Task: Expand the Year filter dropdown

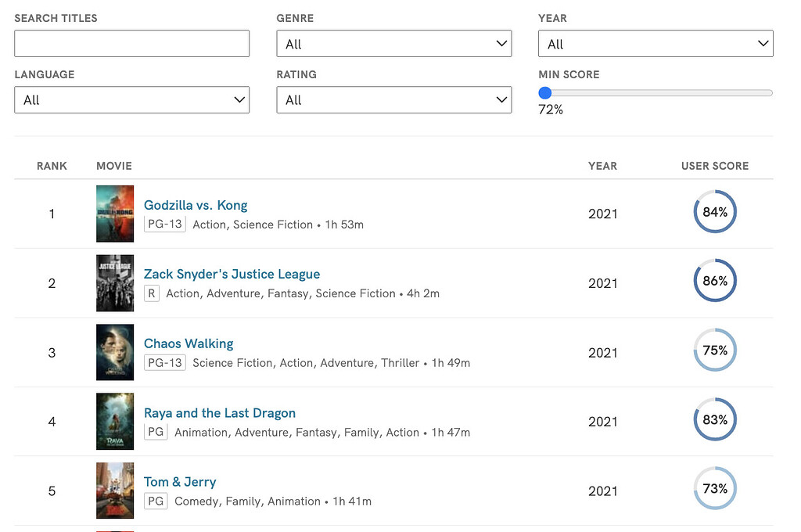Action: [656, 44]
